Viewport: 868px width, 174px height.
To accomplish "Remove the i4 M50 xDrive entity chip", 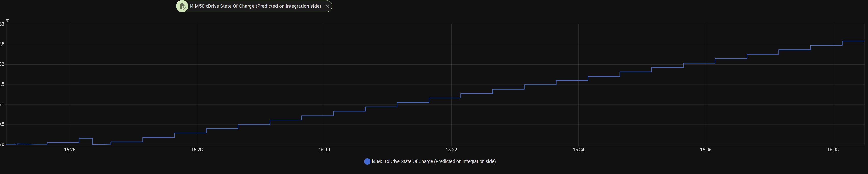I will point(327,6).
